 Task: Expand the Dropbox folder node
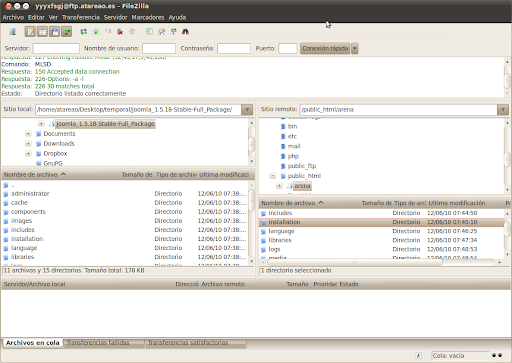point(28,153)
